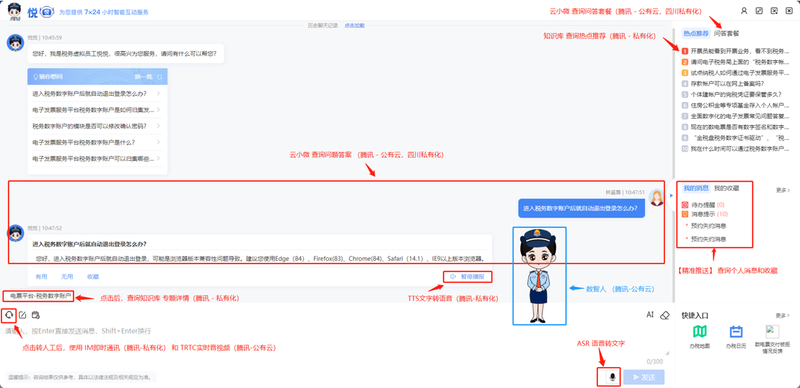The image size is (800, 388).
Task: Click the edit note icon in input toolbar
Action: point(22,315)
